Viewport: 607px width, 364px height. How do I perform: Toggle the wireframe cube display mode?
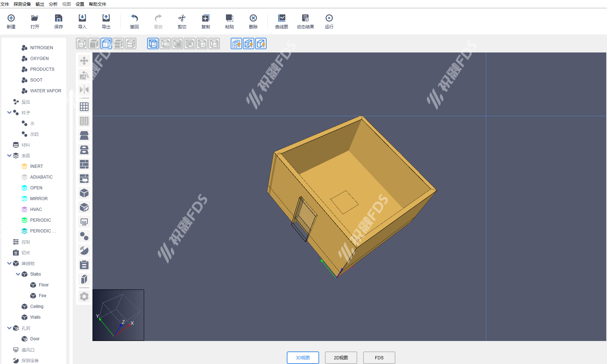pos(82,44)
